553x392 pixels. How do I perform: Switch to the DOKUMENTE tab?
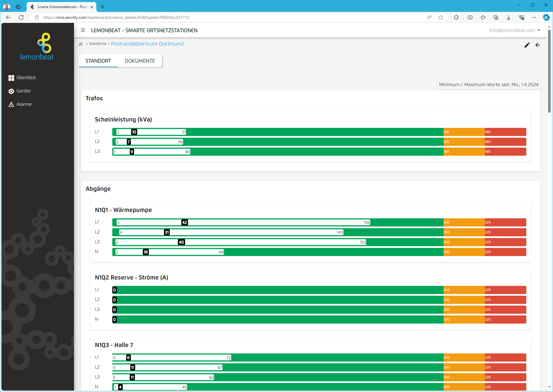pos(140,61)
